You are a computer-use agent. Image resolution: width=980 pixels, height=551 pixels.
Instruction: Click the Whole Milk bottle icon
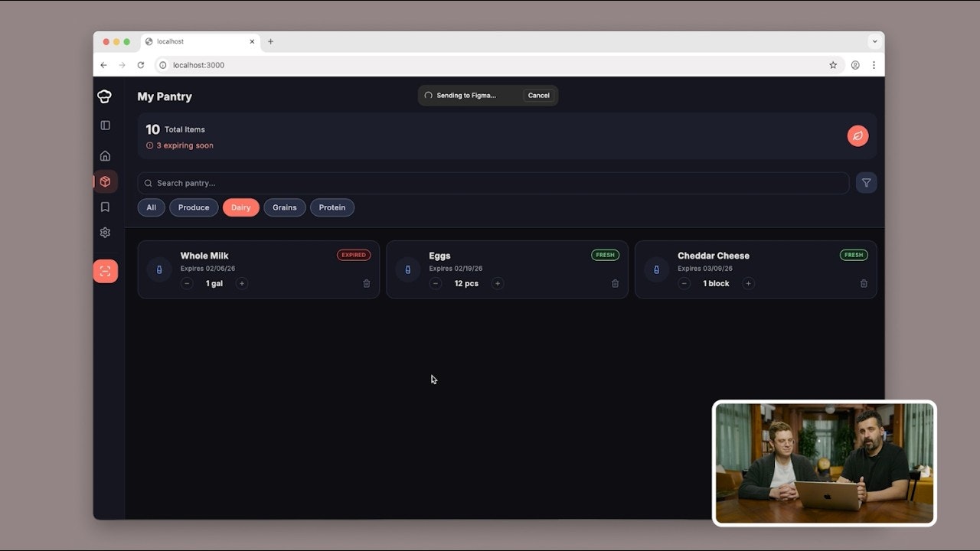[x=159, y=269]
